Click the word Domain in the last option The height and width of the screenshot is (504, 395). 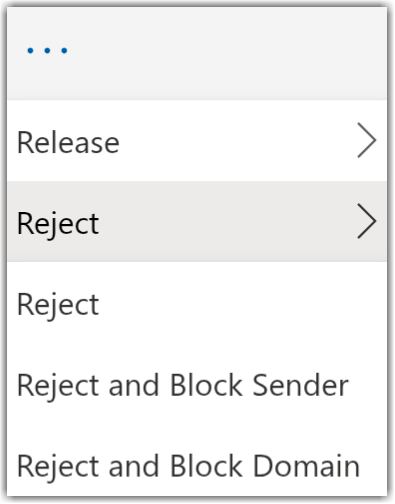coord(306,466)
